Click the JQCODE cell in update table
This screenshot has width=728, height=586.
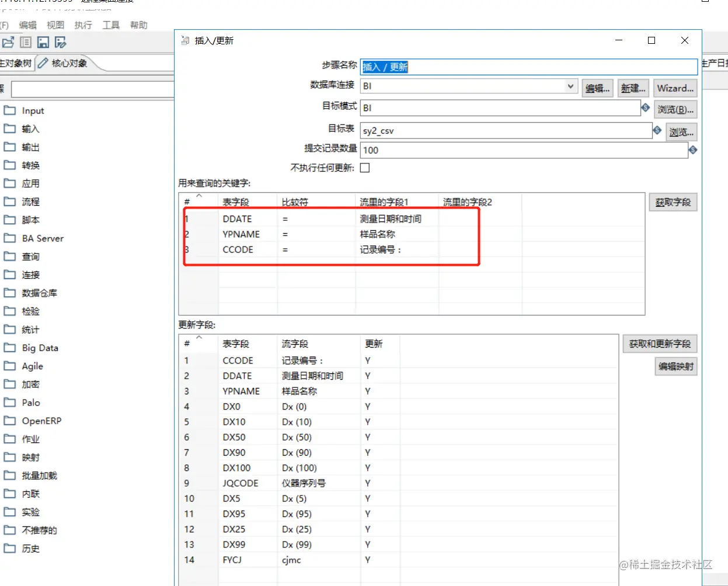click(x=248, y=483)
